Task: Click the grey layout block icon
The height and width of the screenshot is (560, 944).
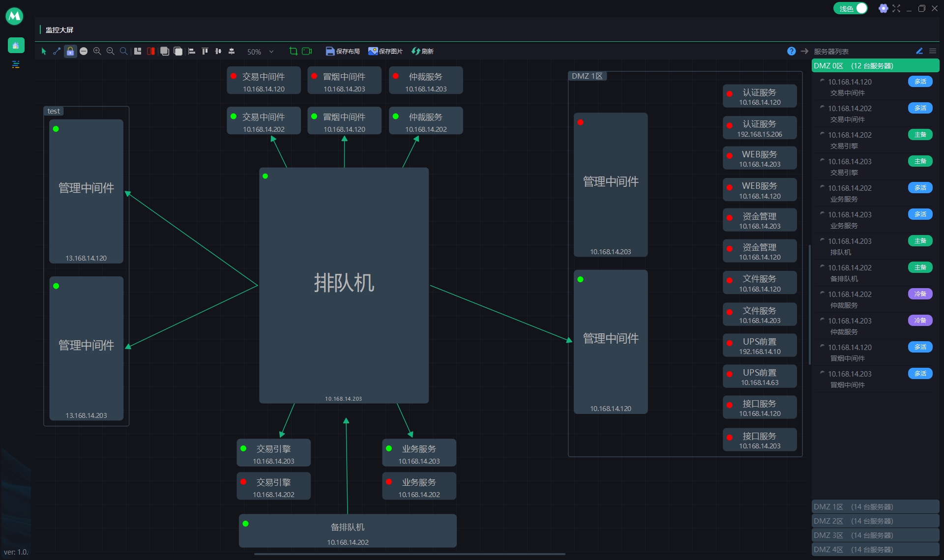Action: (x=138, y=51)
